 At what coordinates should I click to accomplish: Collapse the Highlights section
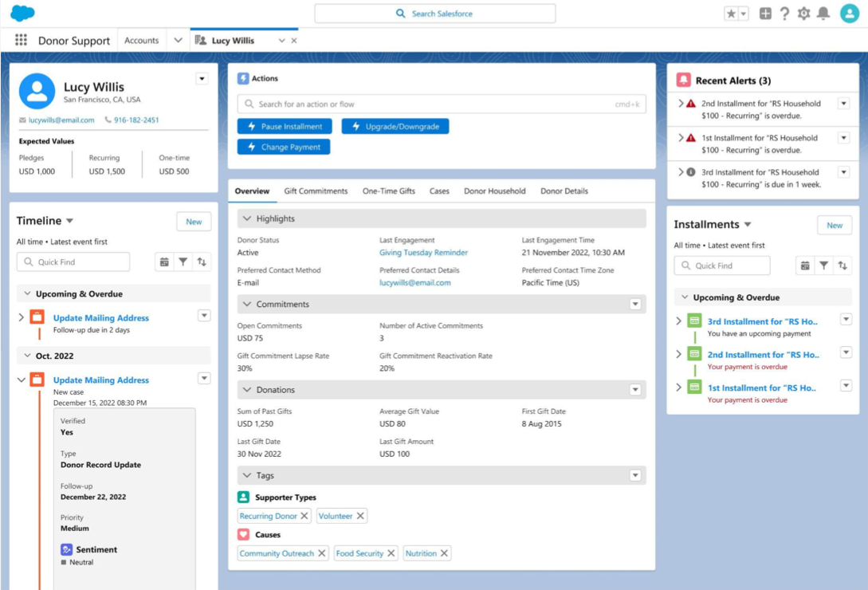[247, 218]
